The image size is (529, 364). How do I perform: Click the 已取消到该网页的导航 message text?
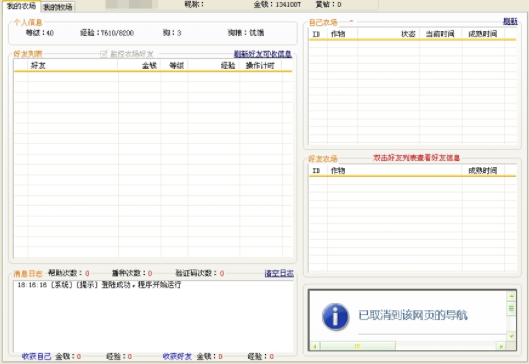(413, 315)
